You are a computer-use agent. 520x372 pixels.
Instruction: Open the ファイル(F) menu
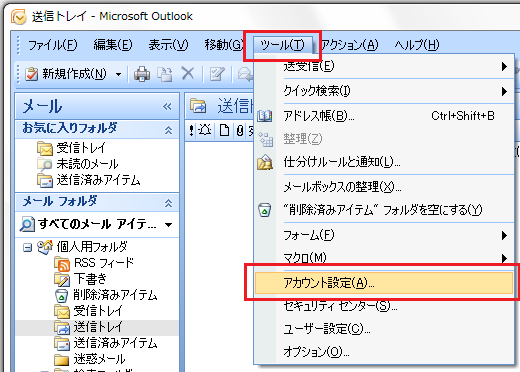pyautogui.click(x=52, y=45)
